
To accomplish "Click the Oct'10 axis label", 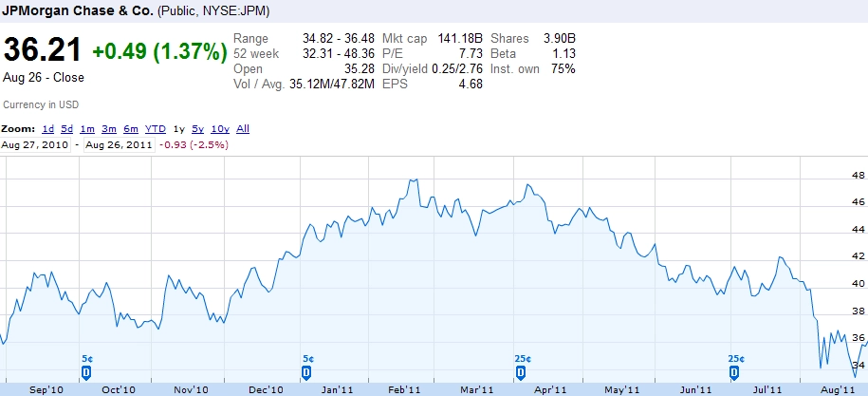I will click(x=119, y=390).
